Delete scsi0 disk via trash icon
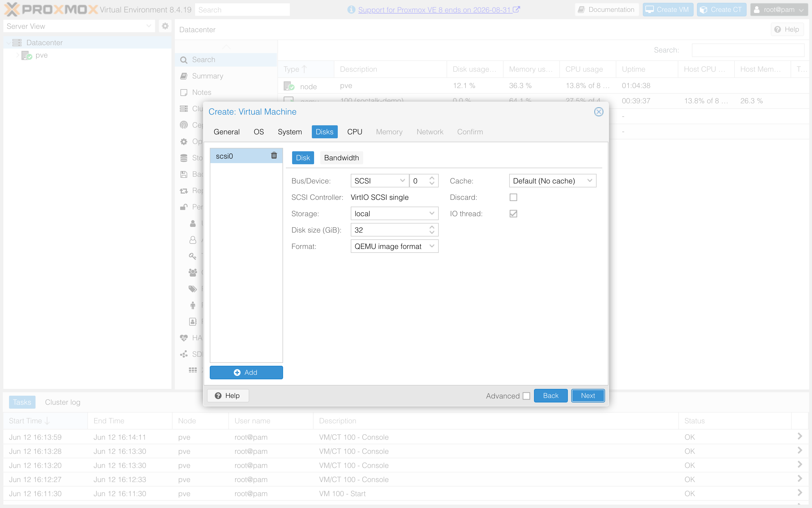The image size is (812, 508). coord(274,156)
